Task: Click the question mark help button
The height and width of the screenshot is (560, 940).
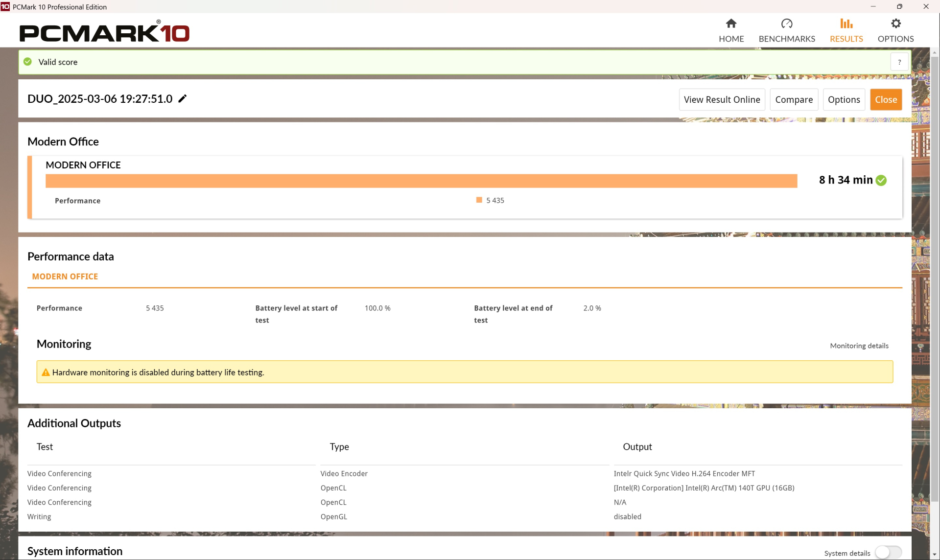Action: (899, 62)
